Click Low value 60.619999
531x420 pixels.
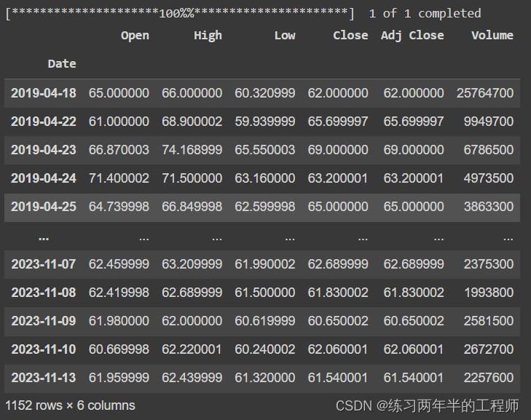click(265, 321)
